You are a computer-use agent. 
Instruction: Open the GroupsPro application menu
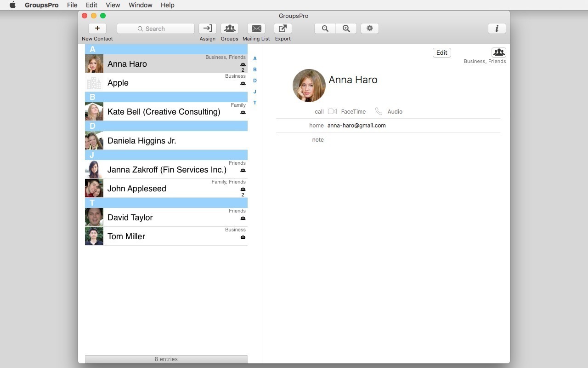point(41,5)
